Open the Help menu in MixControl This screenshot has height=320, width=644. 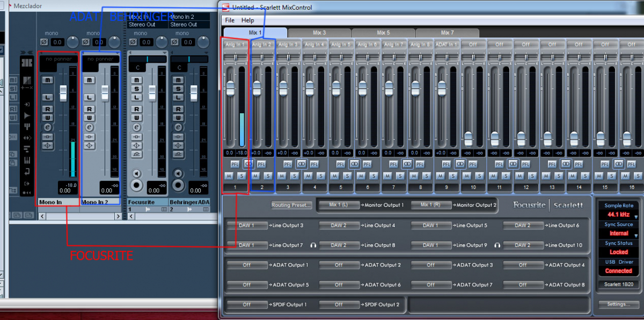248,20
